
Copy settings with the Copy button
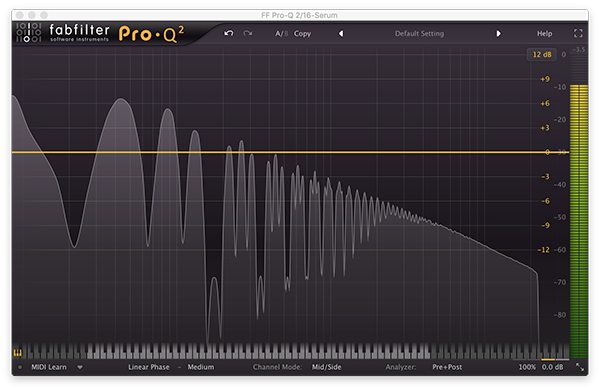(x=302, y=34)
